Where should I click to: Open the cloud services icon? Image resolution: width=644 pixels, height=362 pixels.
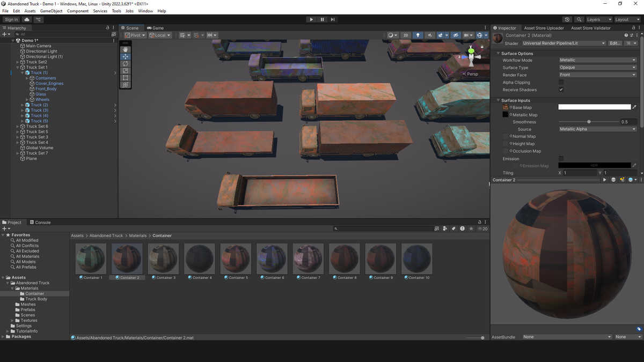[x=27, y=19]
